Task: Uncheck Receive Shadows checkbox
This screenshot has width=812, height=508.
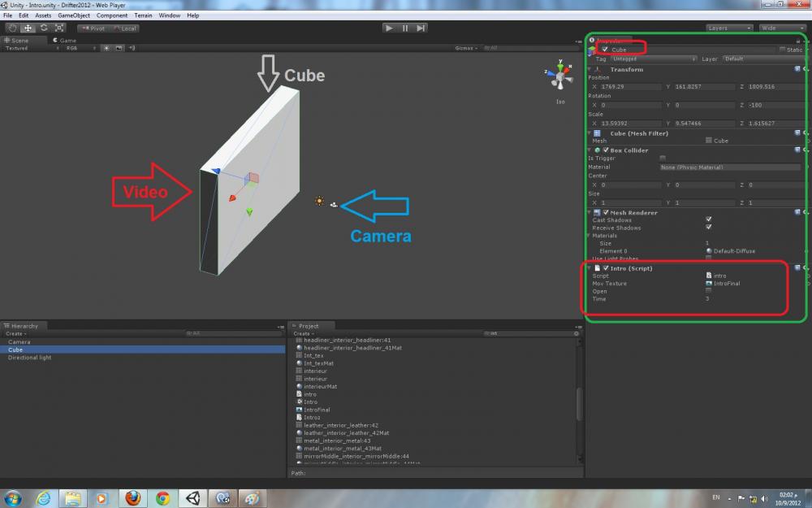Action: point(708,228)
